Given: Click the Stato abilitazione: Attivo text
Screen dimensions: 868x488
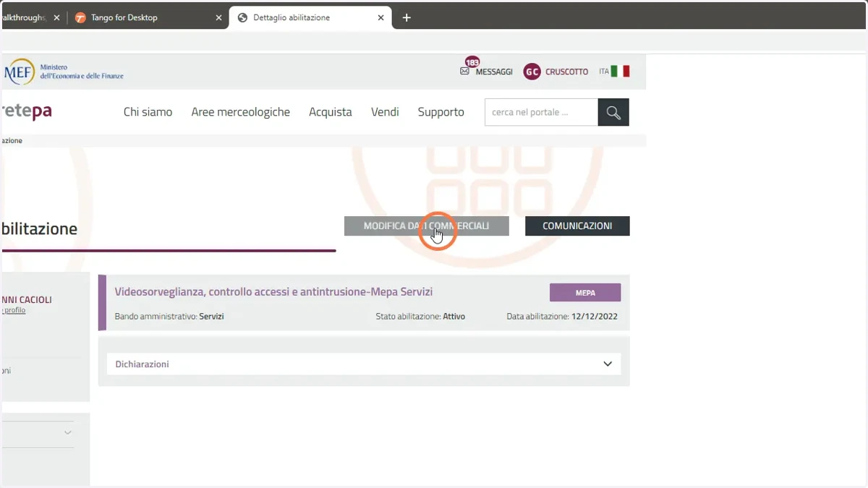Looking at the screenshot, I should point(420,317).
